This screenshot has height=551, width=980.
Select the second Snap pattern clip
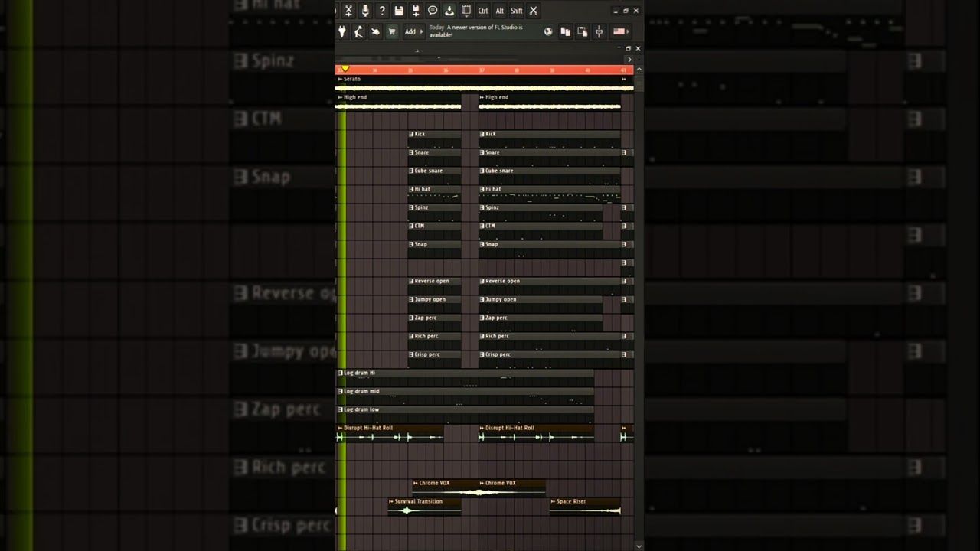click(549, 249)
